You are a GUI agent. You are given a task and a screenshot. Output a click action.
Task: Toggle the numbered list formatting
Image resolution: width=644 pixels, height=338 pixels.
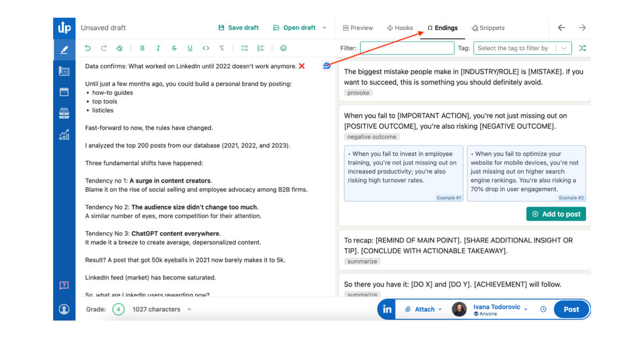pos(260,48)
